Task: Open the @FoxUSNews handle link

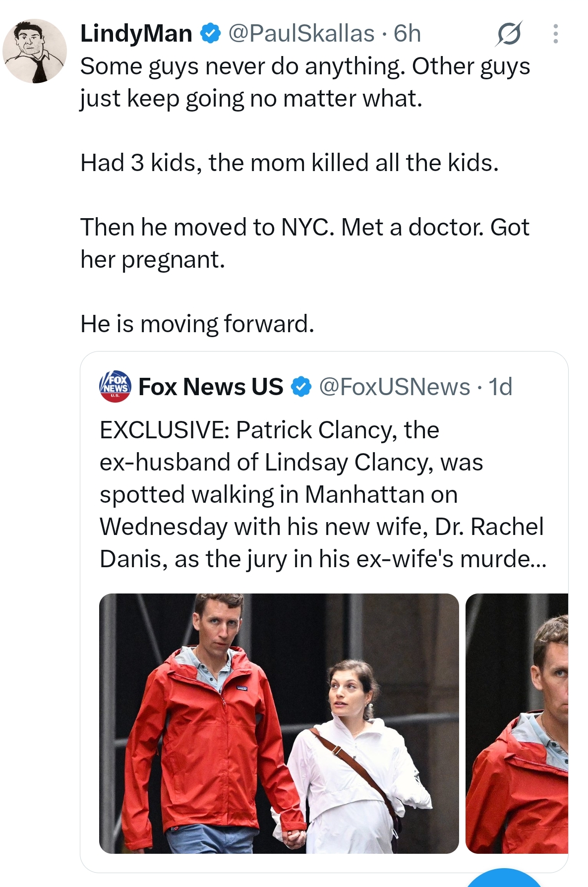Action: coord(395,387)
